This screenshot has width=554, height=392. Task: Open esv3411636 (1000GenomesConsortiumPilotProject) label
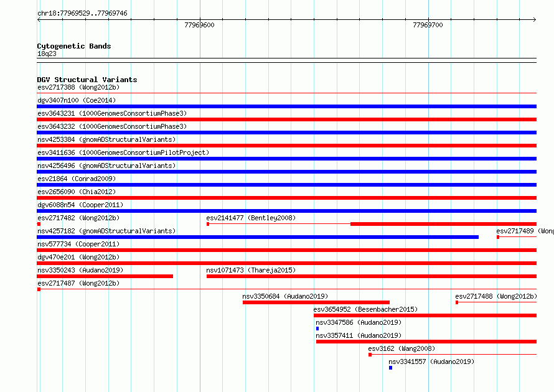click(x=123, y=152)
